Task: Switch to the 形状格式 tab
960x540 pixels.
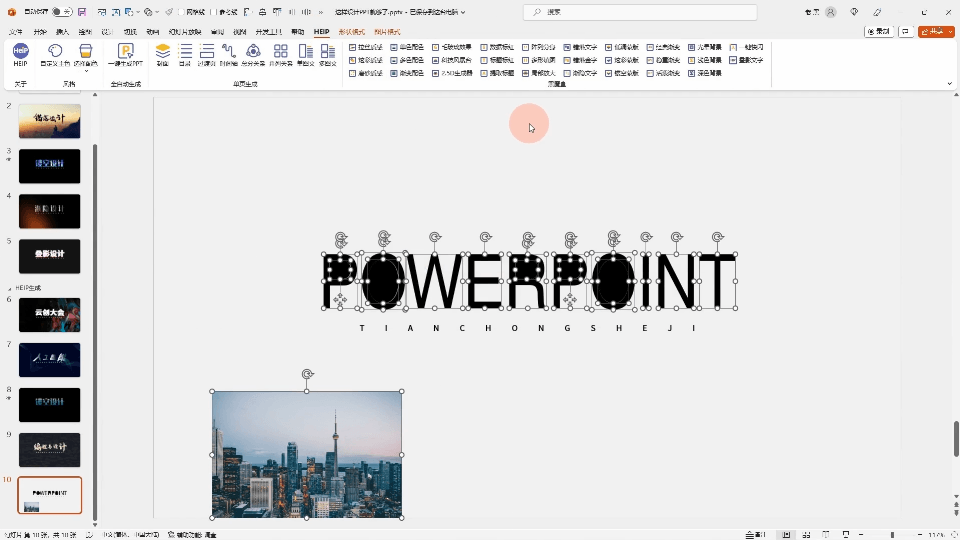Action: tap(351, 32)
